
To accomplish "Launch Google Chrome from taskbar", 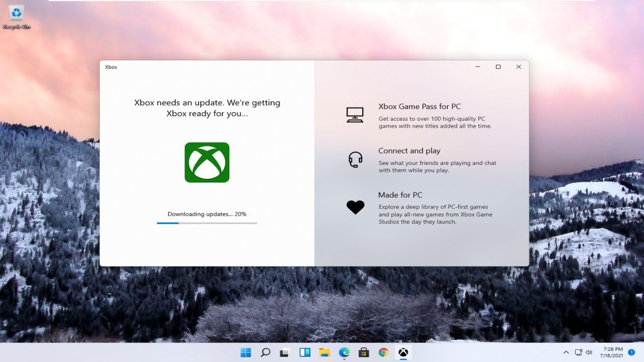I will (383, 352).
